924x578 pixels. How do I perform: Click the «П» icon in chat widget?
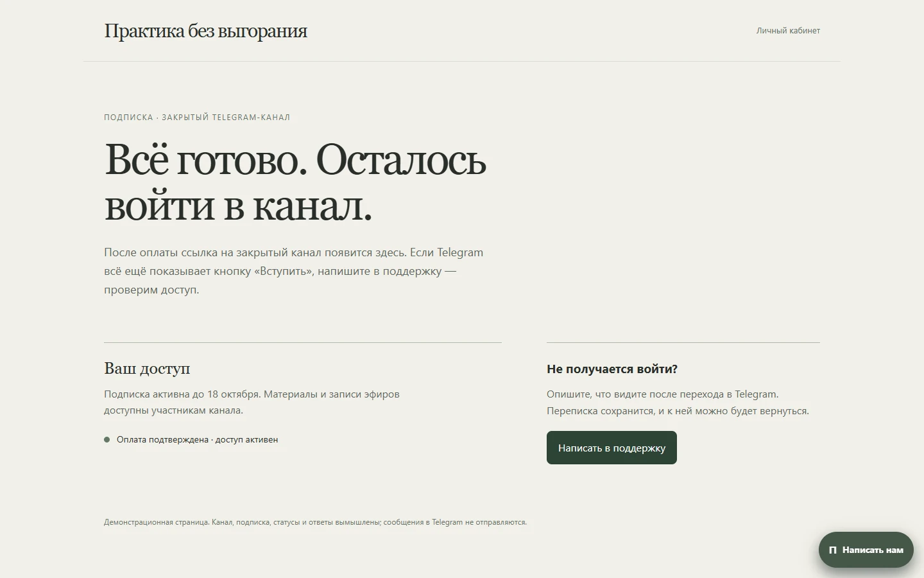833,550
